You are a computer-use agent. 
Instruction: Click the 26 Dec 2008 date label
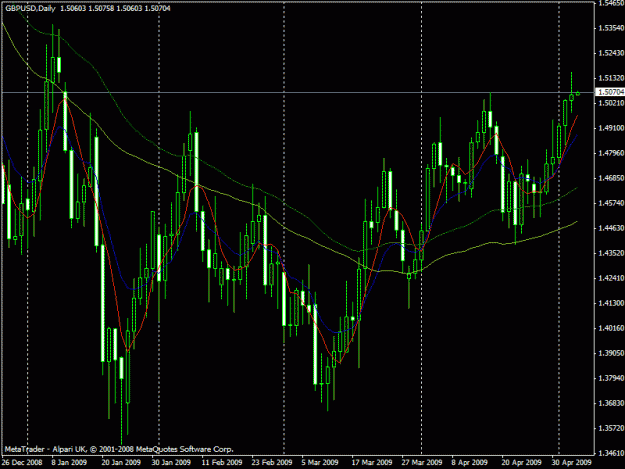point(22,462)
